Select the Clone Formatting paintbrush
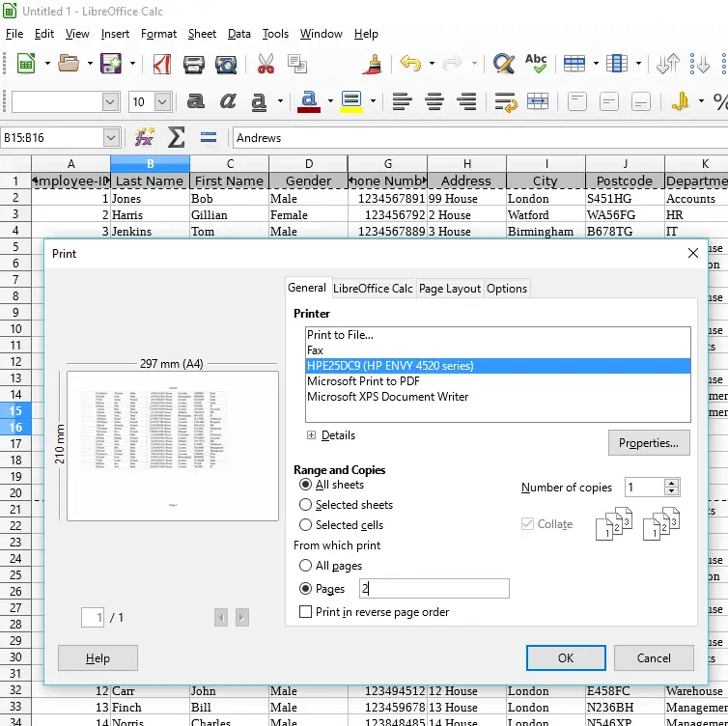Image resolution: width=728 pixels, height=726 pixels. pyautogui.click(x=373, y=64)
